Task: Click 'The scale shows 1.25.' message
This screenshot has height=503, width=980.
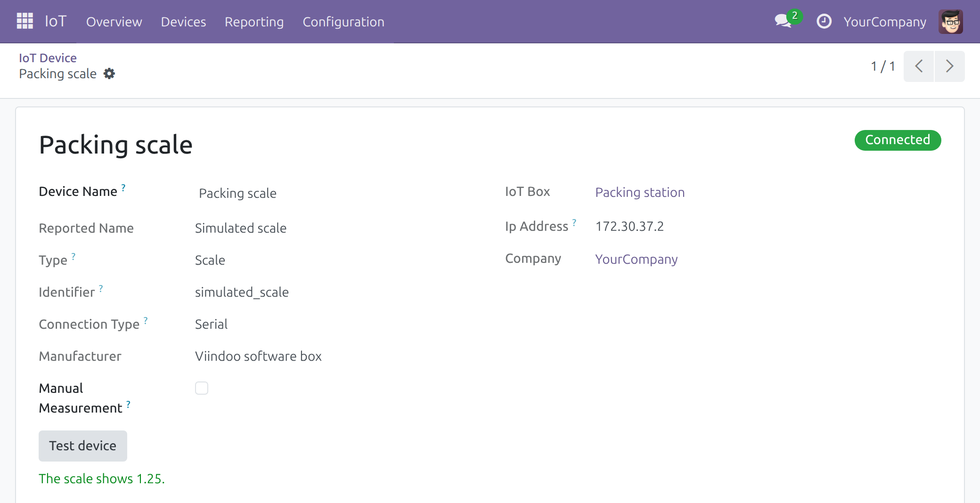Action: tap(102, 479)
